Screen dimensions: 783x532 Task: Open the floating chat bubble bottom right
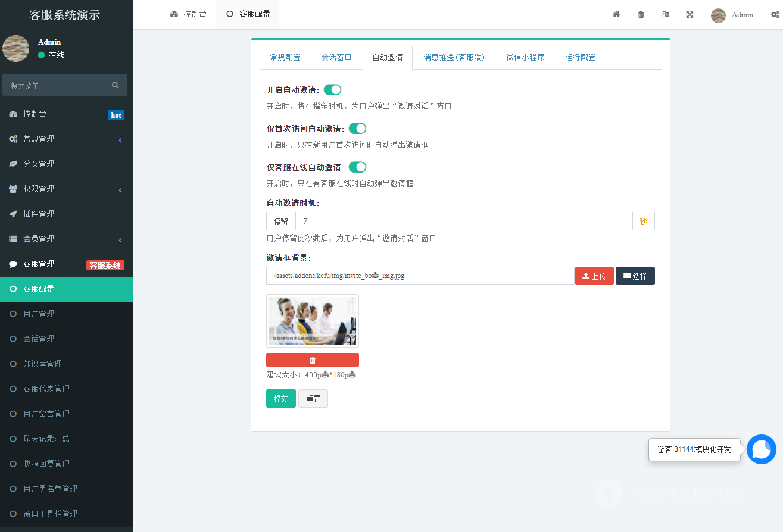pos(761,449)
